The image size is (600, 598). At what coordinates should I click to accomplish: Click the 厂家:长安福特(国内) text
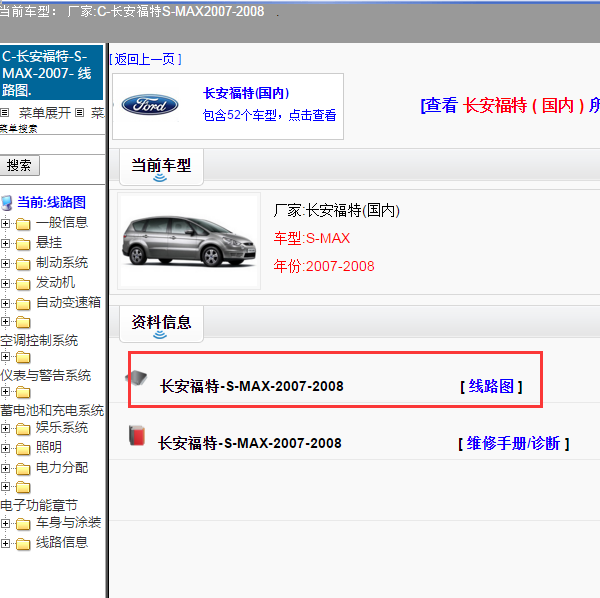(x=337, y=210)
